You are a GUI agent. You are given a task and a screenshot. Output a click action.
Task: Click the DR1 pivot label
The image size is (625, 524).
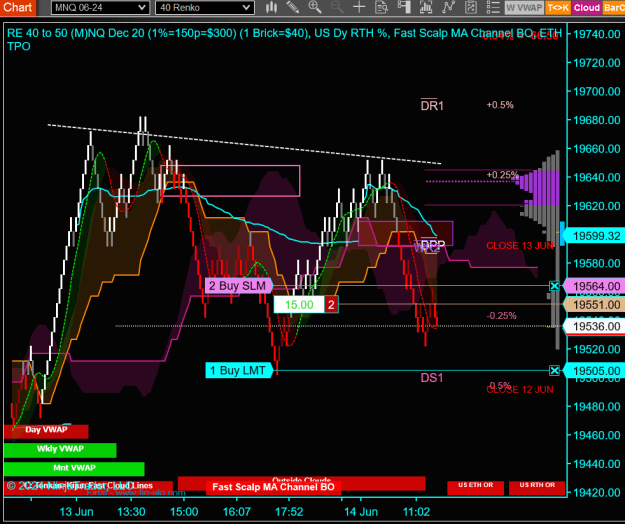(432, 106)
